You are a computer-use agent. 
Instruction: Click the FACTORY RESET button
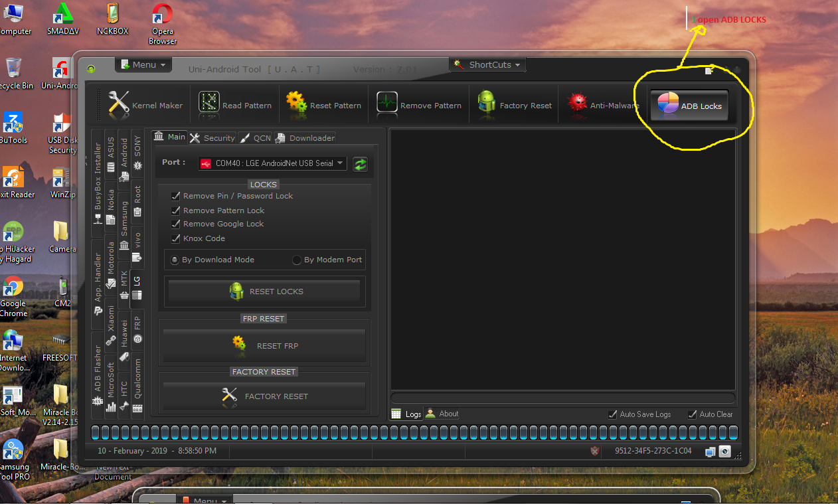264,396
